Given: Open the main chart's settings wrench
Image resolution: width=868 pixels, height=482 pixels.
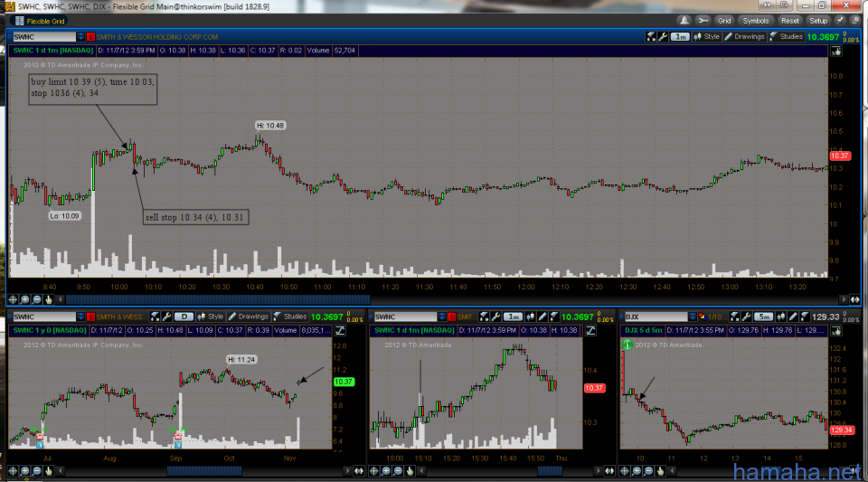Looking at the screenshot, I should (x=663, y=36).
